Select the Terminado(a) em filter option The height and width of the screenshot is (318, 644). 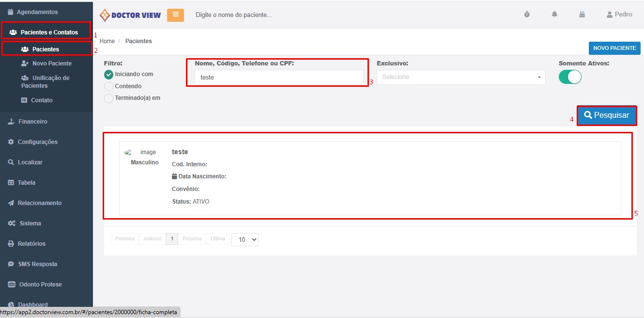[x=109, y=98]
